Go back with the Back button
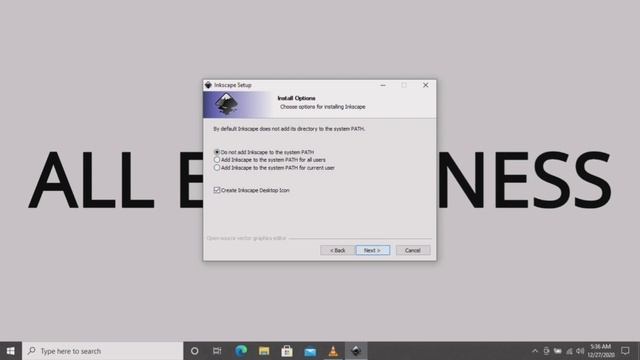 pos(337,250)
